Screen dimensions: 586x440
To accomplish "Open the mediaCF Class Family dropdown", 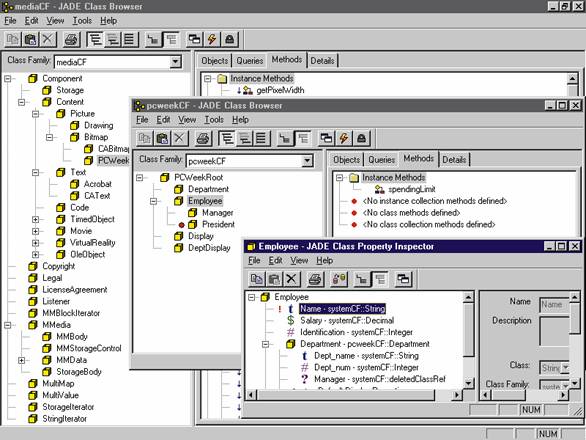I will click(175, 62).
